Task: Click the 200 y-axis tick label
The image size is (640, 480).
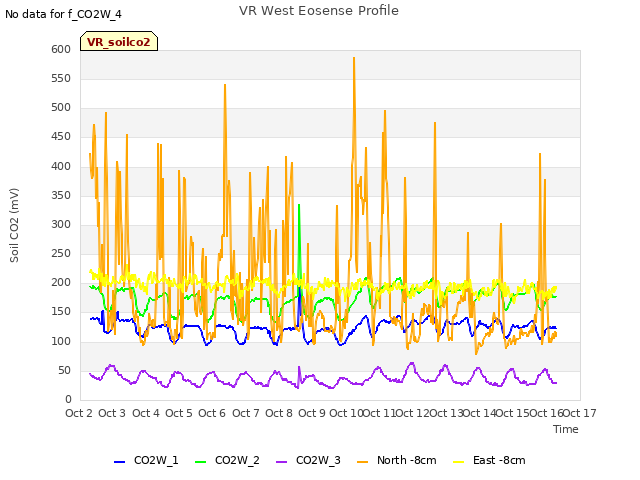Action: pos(61,282)
